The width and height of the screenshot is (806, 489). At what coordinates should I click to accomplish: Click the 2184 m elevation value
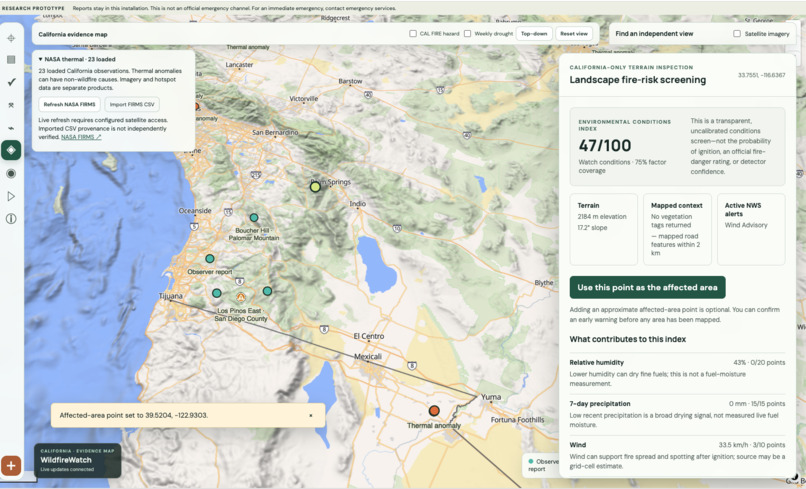[x=602, y=216]
